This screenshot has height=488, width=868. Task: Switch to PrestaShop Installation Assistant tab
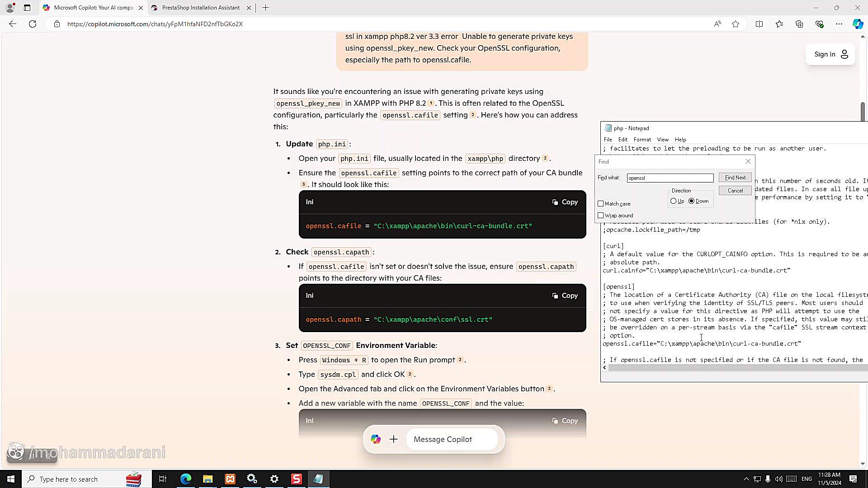[201, 8]
